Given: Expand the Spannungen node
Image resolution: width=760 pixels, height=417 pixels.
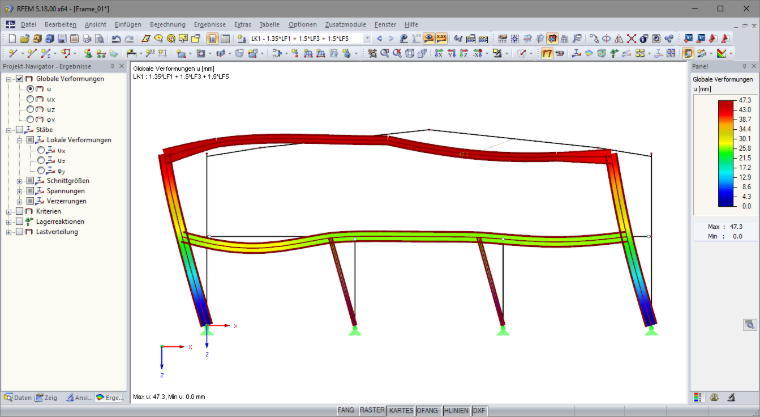Looking at the screenshot, I should 19,191.
